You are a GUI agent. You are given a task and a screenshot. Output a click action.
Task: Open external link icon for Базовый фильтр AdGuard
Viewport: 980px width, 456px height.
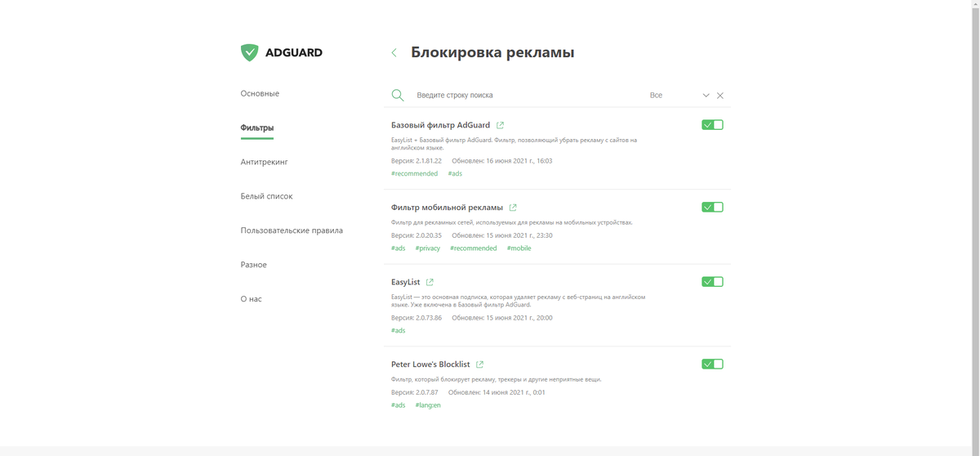[x=501, y=125]
